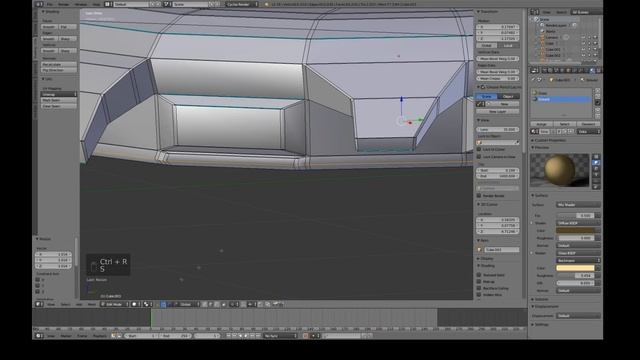
Task: Open the Modifiers properties tab icon
Action: coord(580,71)
